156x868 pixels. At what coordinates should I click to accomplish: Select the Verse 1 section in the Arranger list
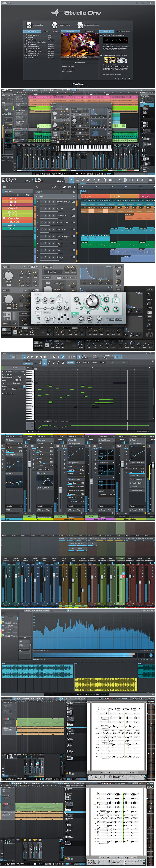coord(17,209)
